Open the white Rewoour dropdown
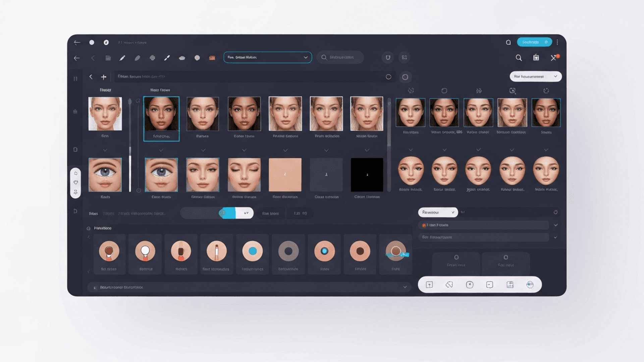The image size is (644, 362). coord(438,212)
